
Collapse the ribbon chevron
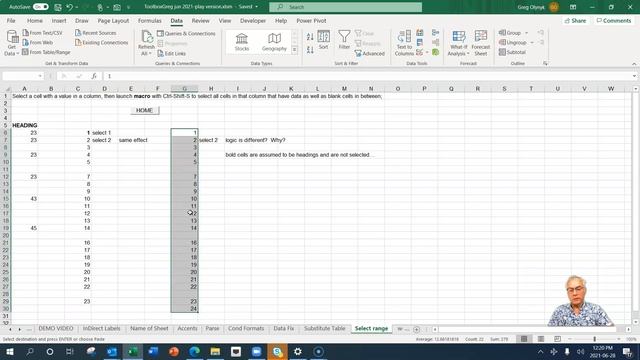(634, 64)
